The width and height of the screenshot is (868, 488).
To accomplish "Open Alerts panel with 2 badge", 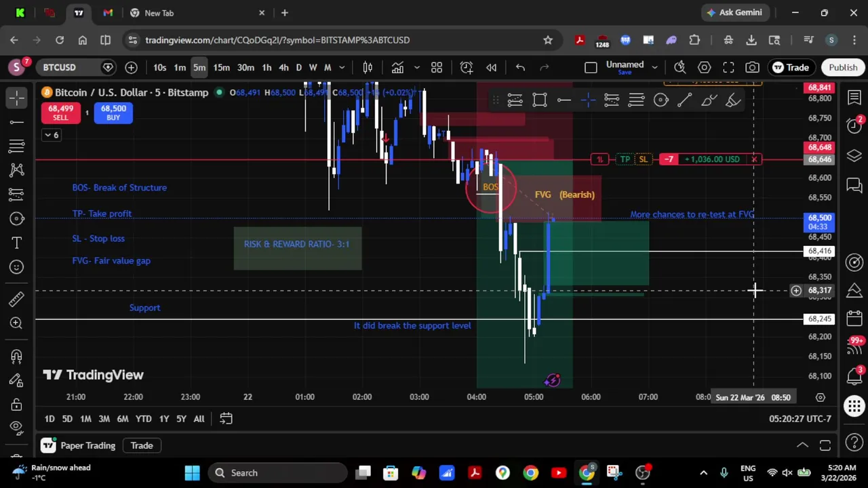I will (x=854, y=126).
